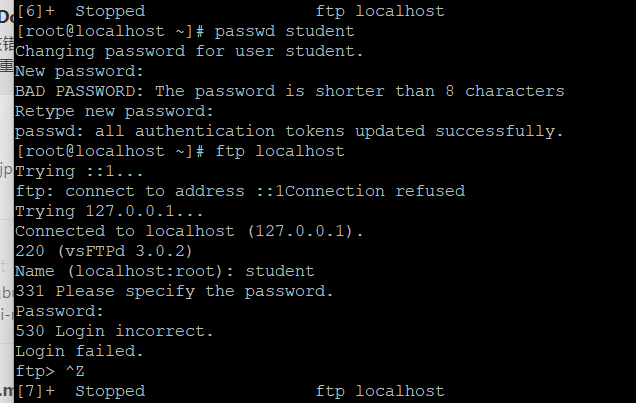Click the 'Name (localhost:root): student' prompt

pos(165,271)
